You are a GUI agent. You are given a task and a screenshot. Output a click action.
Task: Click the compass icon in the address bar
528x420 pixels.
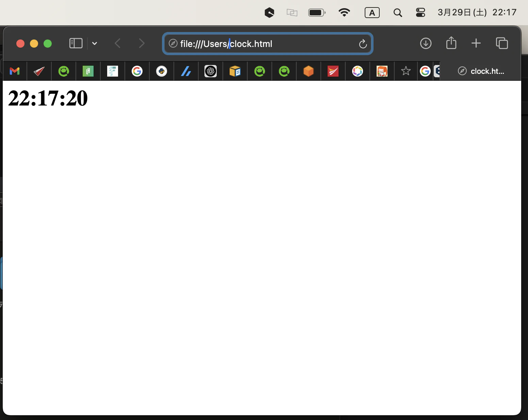(x=173, y=44)
